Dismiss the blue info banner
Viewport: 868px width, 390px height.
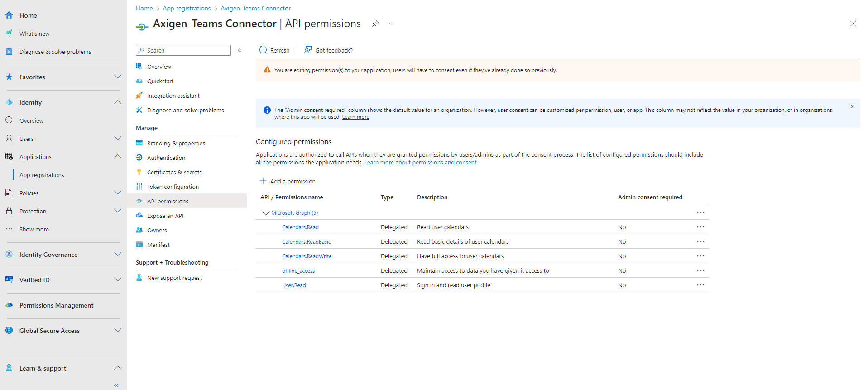coord(852,106)
